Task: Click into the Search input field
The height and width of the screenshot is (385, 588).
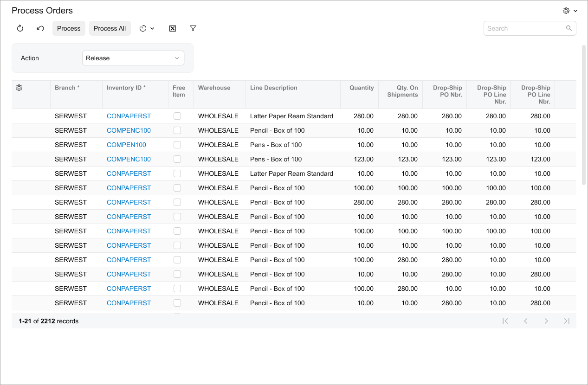Action: [x=524, y=28]
